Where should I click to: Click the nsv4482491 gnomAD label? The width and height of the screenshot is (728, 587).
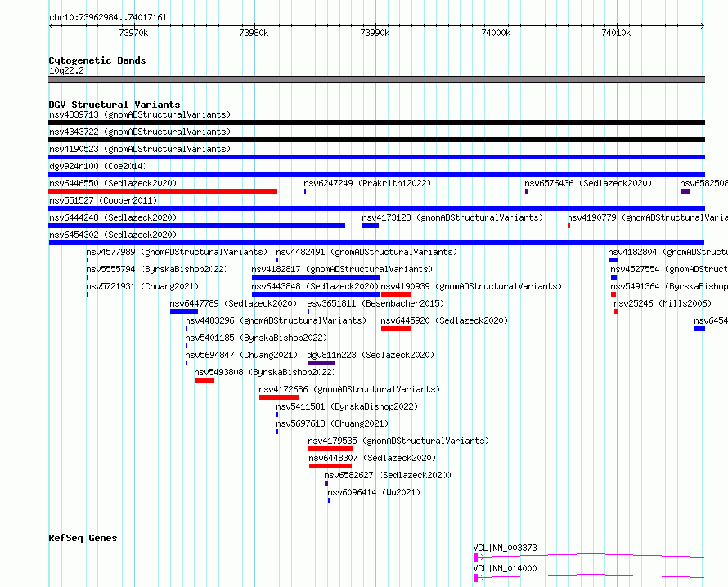click(x=366, y=252)
